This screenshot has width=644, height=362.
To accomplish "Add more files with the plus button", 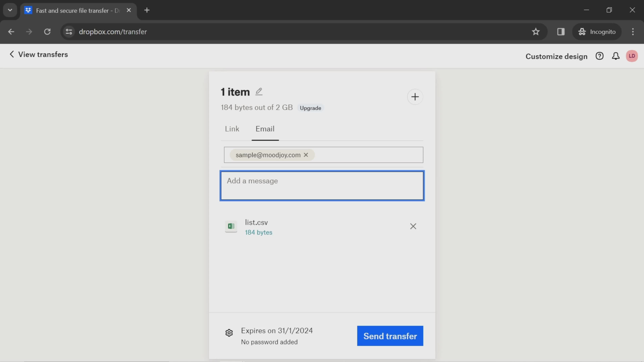I will [415, 97].
